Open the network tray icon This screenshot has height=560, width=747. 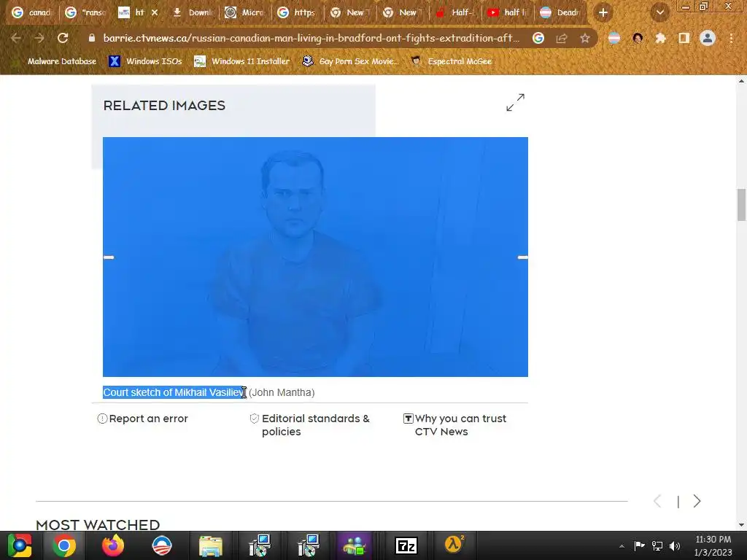657,545
